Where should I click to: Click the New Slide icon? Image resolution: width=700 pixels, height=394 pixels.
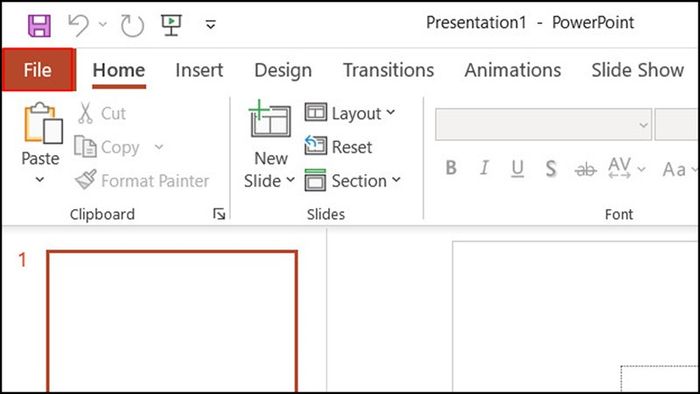pyautogui.click(x=270, y=119)
